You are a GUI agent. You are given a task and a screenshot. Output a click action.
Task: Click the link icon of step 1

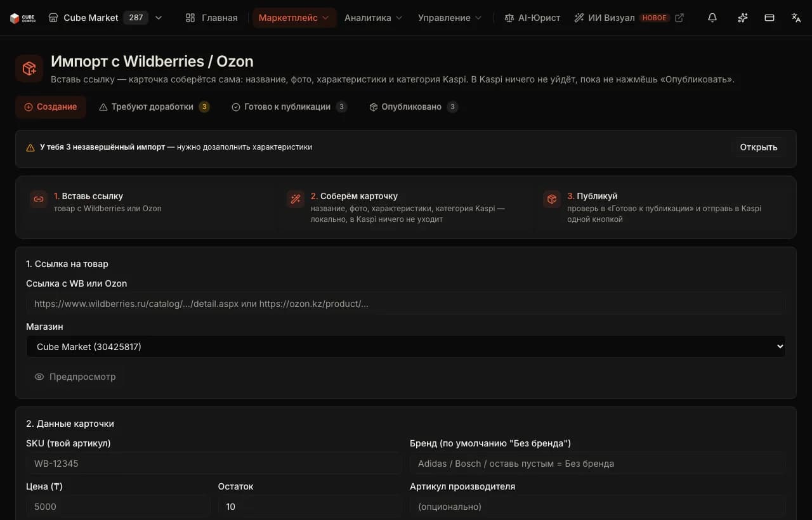(39, 199)
